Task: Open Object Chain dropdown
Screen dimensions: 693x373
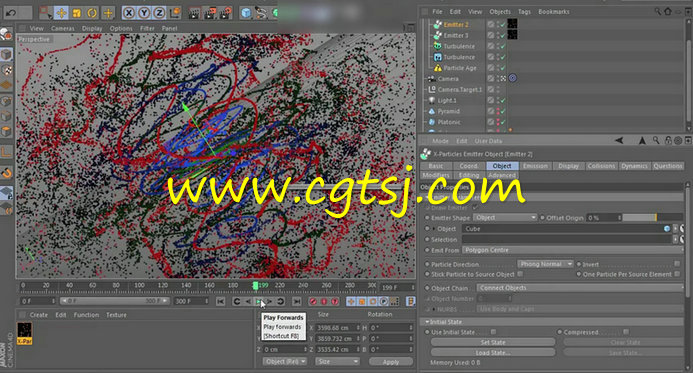Action: click(580, 288)
